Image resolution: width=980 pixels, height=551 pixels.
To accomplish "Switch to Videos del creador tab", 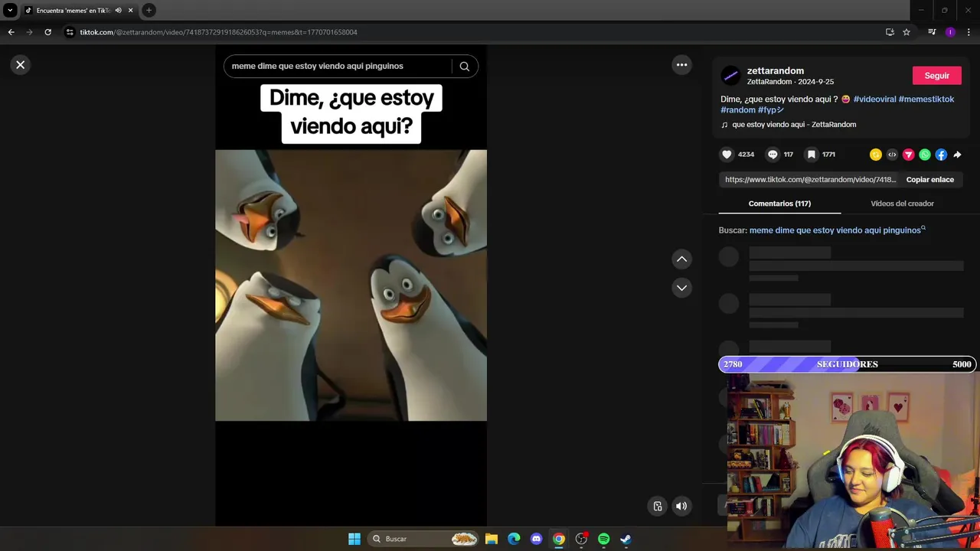I will pos(902,204).
